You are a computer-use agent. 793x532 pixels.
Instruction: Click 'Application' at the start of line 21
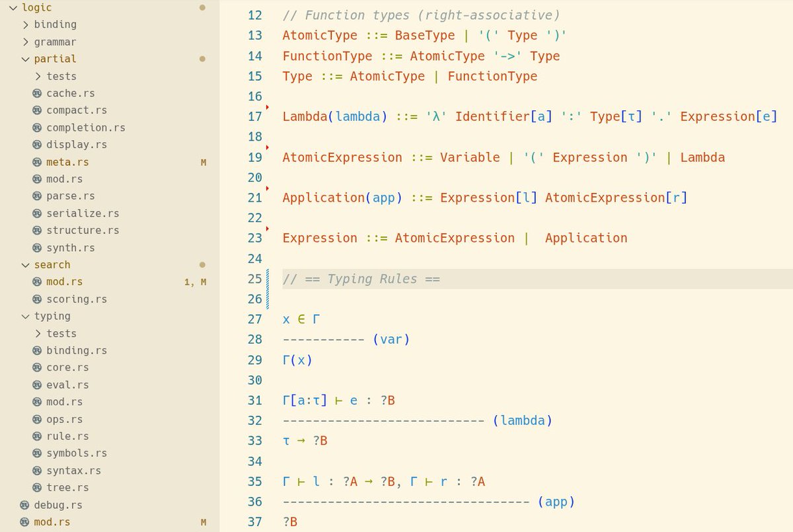323,198
